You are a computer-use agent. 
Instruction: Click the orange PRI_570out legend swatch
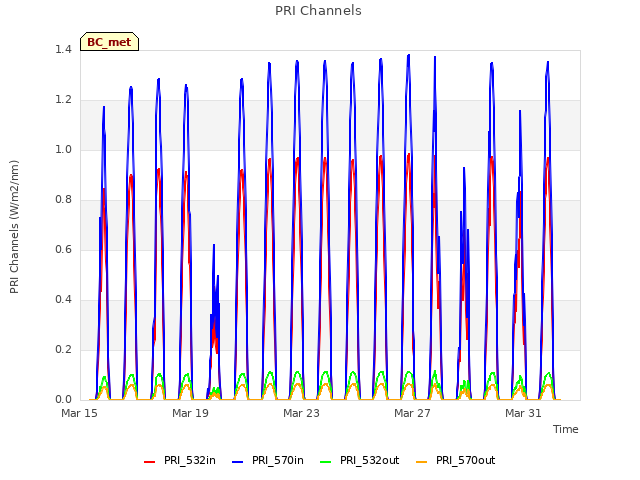click(x=422, y=462)
